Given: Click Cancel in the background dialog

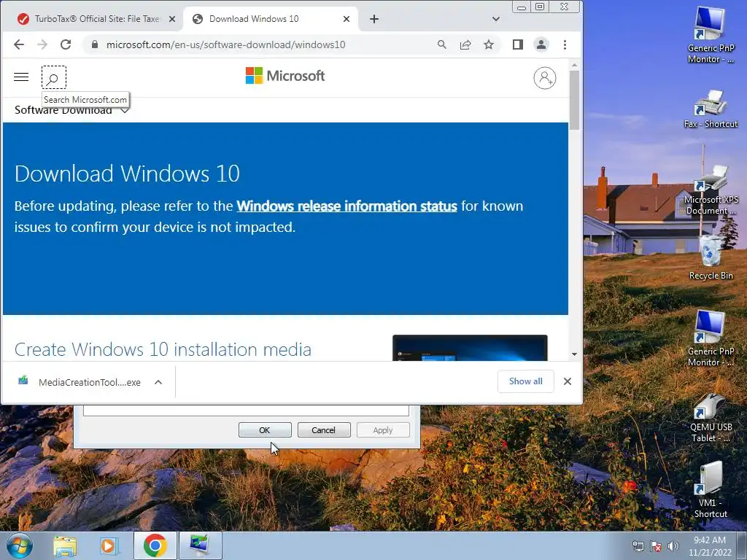Looking at the screenshot, I should pos(324,430).
